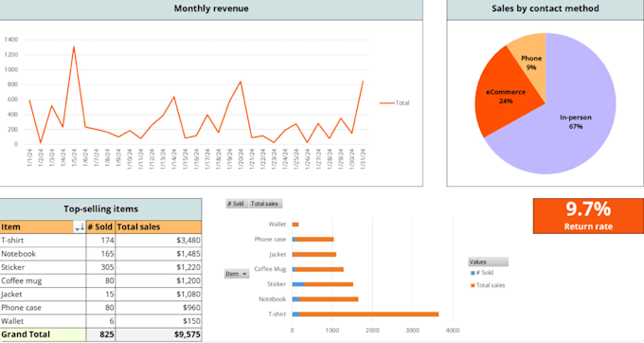Click the 825 grand total sold cell
The height and width of the screenshot is (343, 644).
point(100,334)
